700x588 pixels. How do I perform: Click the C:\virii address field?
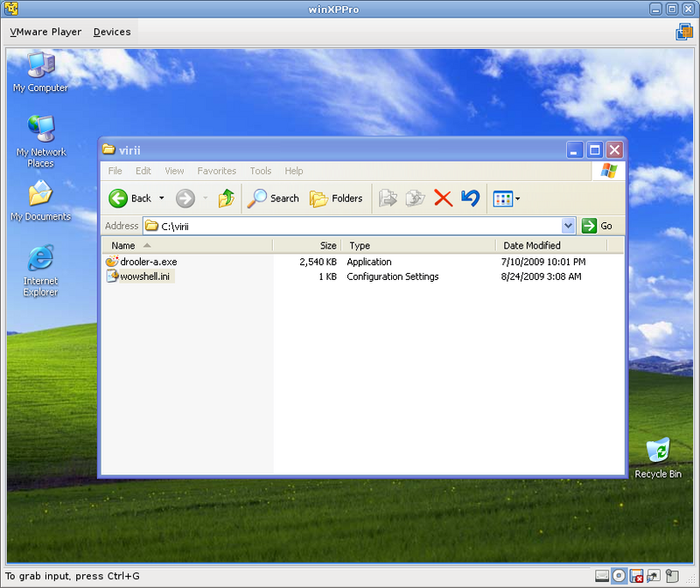(353, 226)
